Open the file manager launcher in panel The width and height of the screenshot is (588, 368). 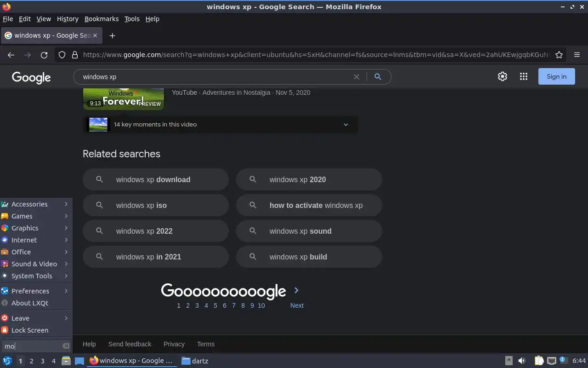pyautogui.click(x=66, y=361)
